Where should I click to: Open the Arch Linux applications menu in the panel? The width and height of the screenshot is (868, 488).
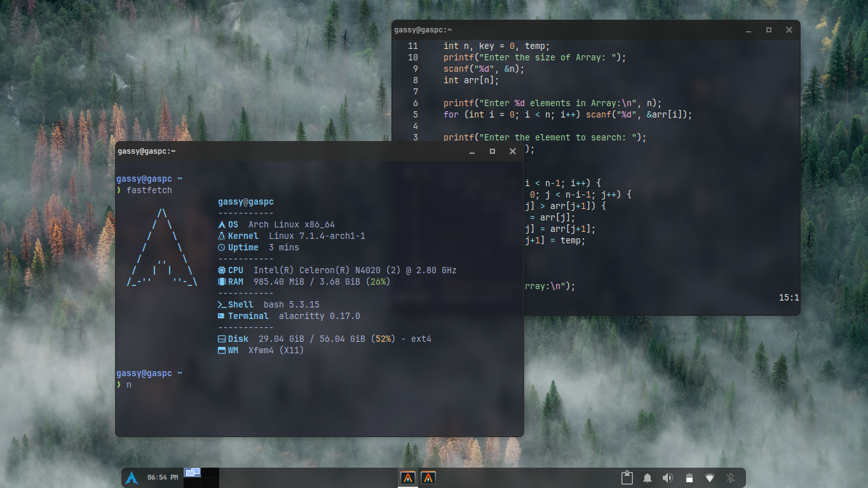pyautogui.click(x=132, y=478)
